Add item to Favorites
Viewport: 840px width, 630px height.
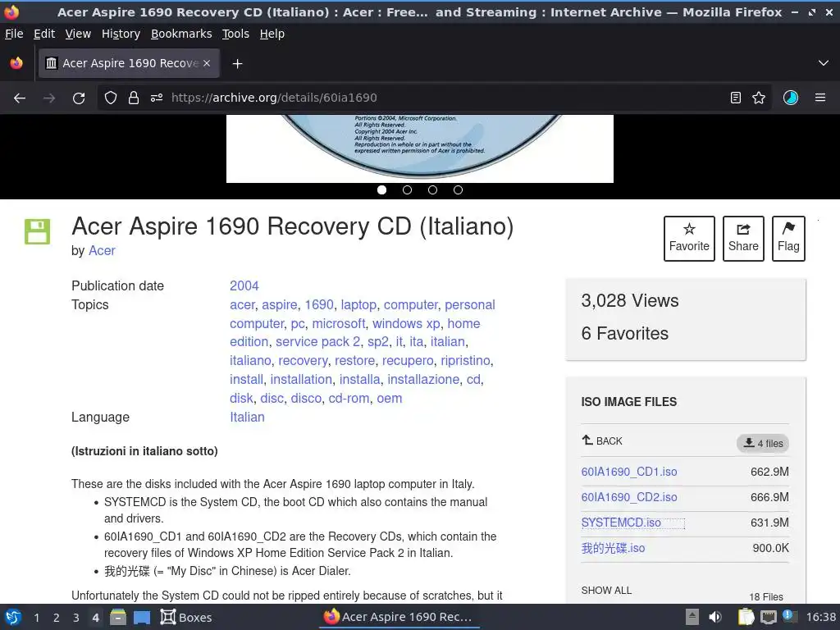pos(689,239)
